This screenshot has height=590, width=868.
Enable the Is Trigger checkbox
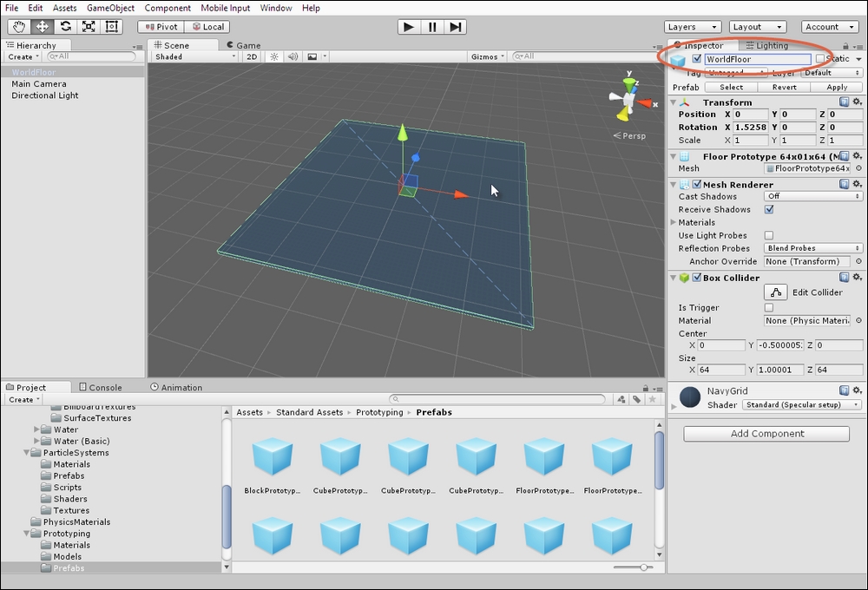pyautogui.click(x=769, y=307)
